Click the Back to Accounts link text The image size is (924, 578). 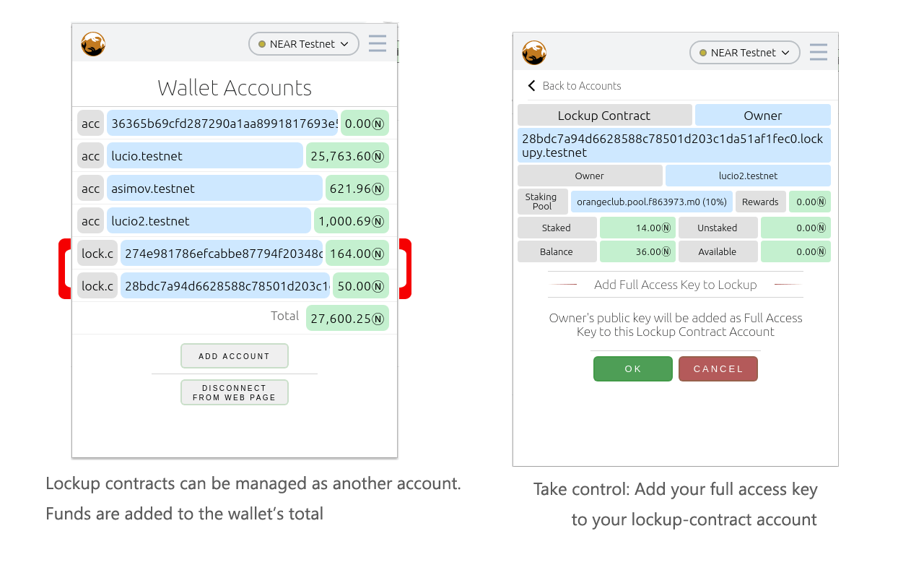[581, 86]
